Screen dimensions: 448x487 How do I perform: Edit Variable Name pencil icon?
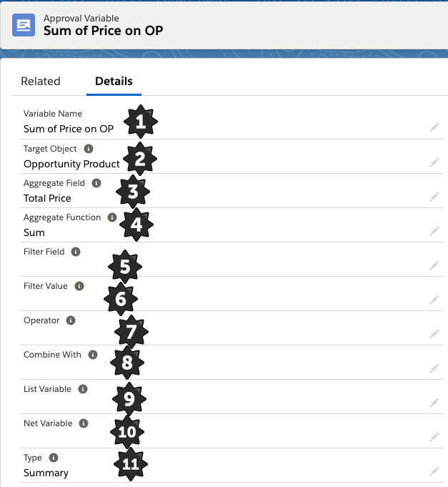click(x=434, y=127)
